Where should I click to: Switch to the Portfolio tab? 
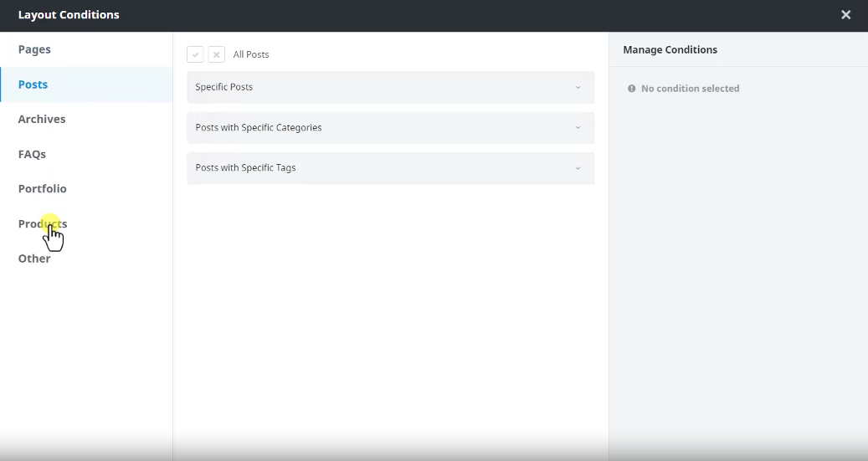42,188
